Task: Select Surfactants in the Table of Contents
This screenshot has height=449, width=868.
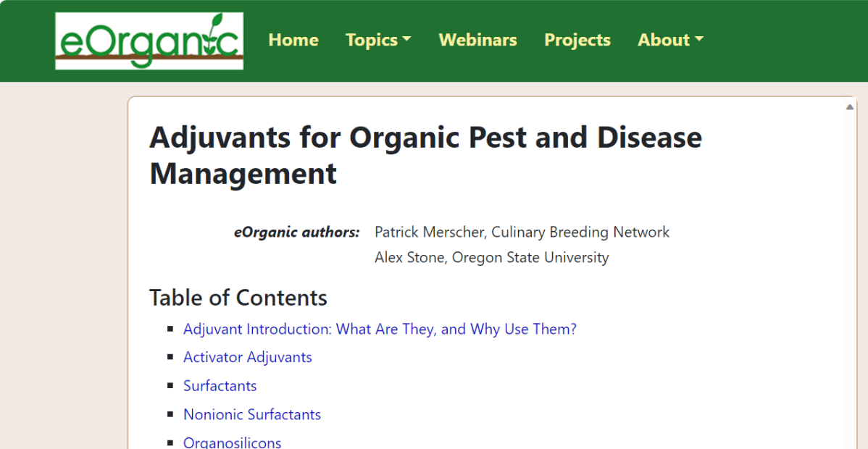Action: click(220, 385)
